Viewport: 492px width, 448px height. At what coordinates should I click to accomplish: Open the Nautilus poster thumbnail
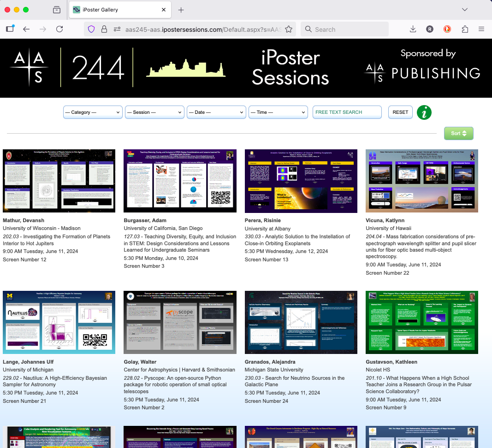[59, 322]
